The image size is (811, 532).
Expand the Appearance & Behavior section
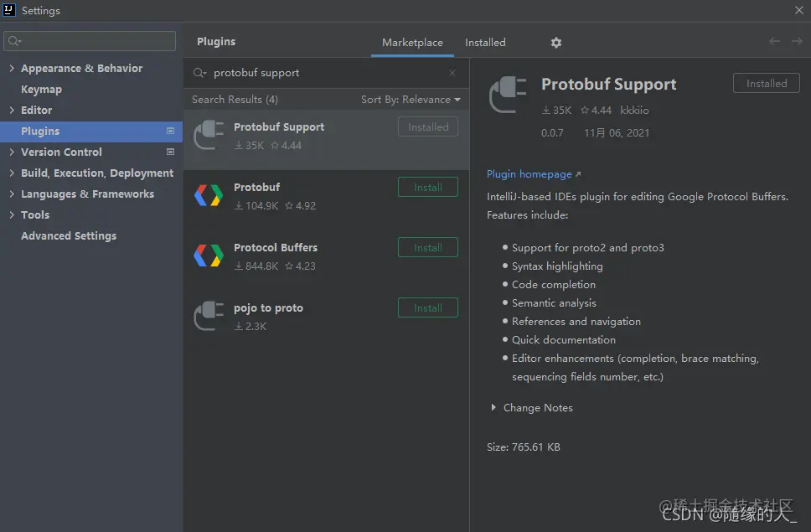click(x=12, y=68)
